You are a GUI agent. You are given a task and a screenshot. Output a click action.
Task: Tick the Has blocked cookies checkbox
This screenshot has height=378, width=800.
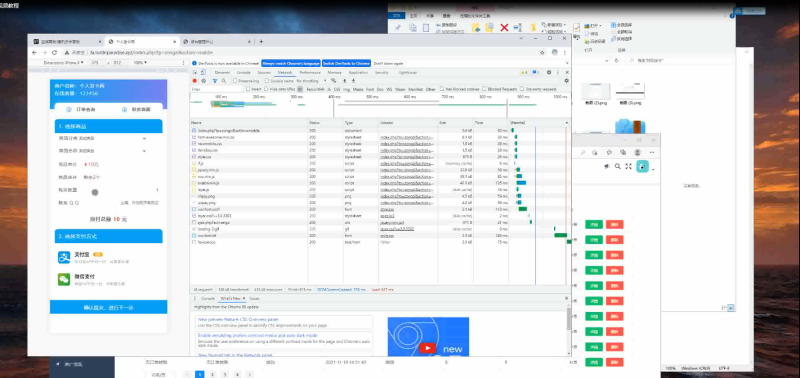coord(442,89)
